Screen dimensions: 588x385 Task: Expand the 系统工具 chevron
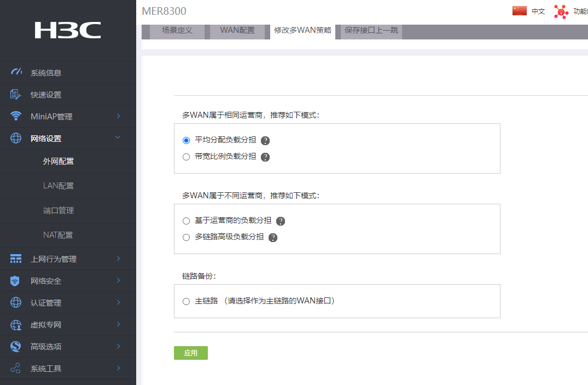(119, 367)
